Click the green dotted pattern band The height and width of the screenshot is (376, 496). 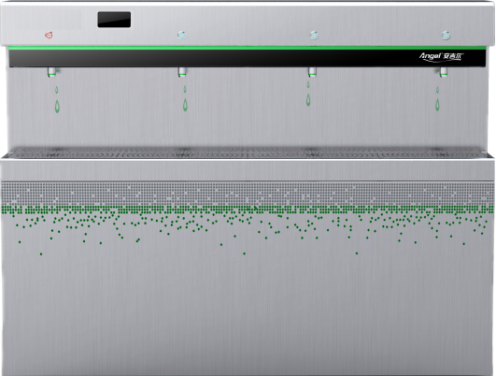pyautogui.click(x=247, y=210)
